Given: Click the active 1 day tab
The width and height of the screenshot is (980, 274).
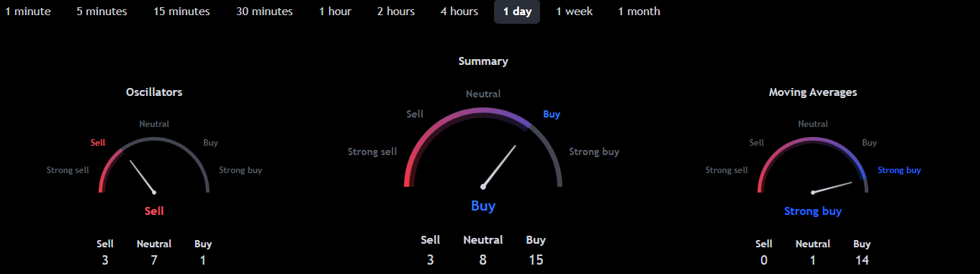Looking at the screenshot, I should click(x=517, y=12).
